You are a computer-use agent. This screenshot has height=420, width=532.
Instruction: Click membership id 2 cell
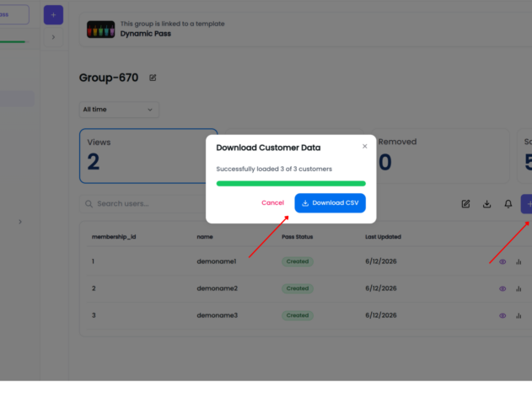click(x=94, y=288)
